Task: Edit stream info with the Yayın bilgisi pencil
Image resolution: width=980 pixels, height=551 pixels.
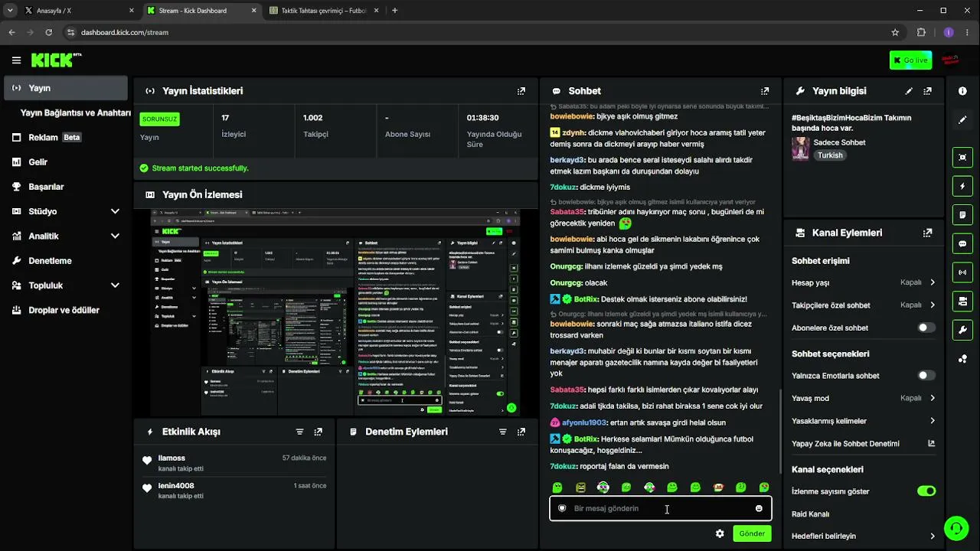Action: tap(909, 91)
